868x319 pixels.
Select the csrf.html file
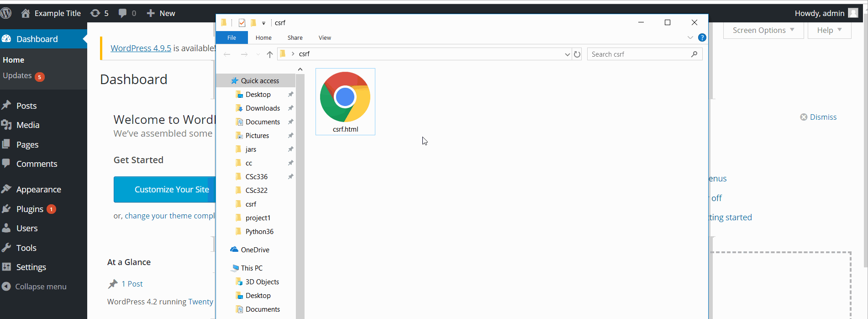point(345,101)
